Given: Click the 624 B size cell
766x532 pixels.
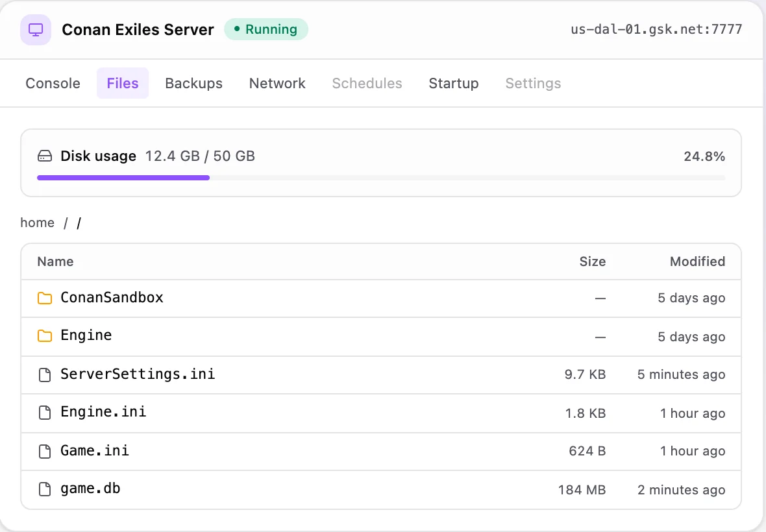Looking at the screenshot, I should tap(587, 451).
